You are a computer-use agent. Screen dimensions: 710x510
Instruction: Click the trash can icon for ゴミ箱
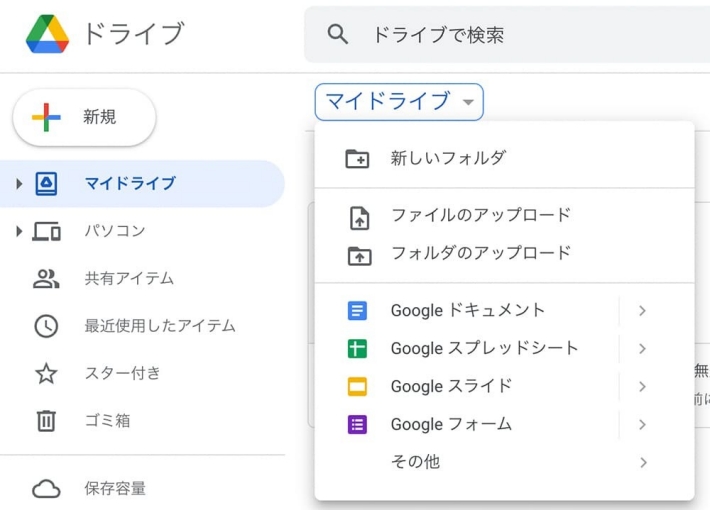click(x=46, y=420)
